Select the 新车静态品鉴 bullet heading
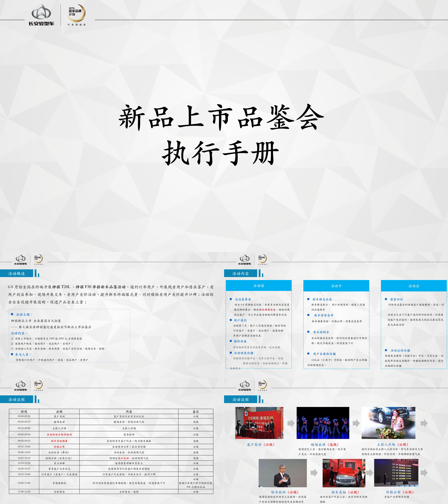 point(322,299)
